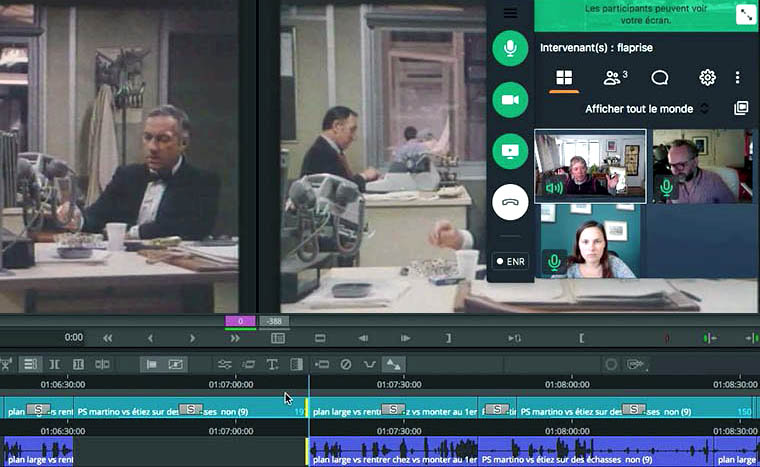
Task: Click the 0:00 timecode display
Action: [74, 338]
